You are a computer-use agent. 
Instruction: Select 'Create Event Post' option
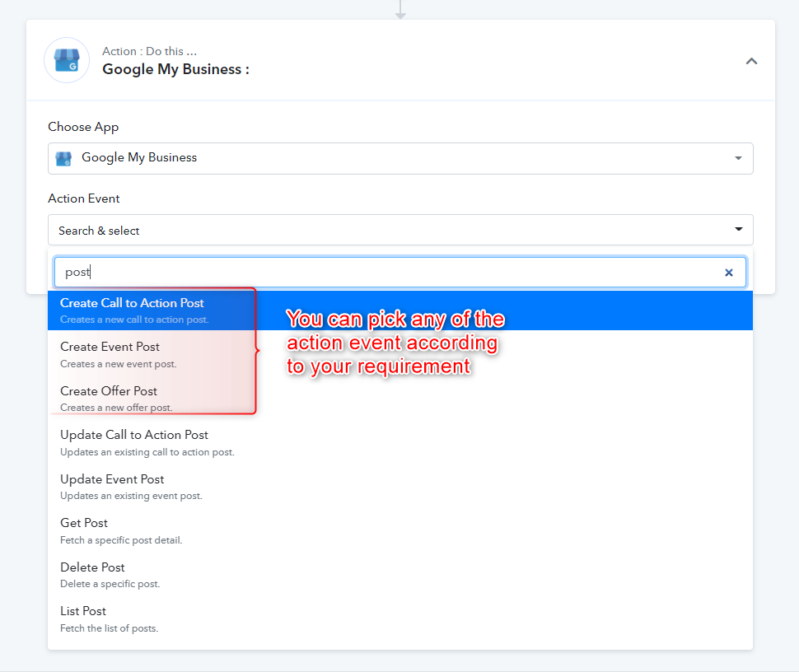click(400, 355)
